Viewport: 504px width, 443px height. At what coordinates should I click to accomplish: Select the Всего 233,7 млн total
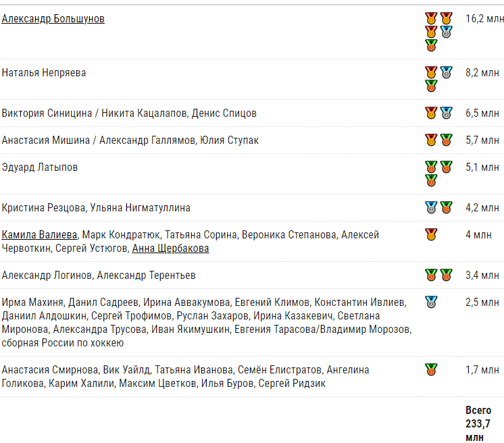[x=478, y=423]
